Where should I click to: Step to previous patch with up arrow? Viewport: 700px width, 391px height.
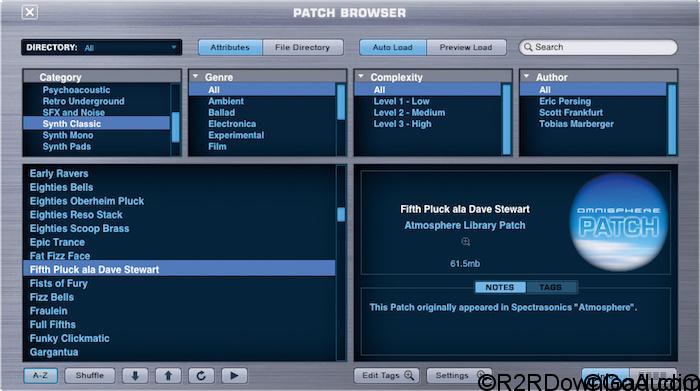[x=168, y=375]
